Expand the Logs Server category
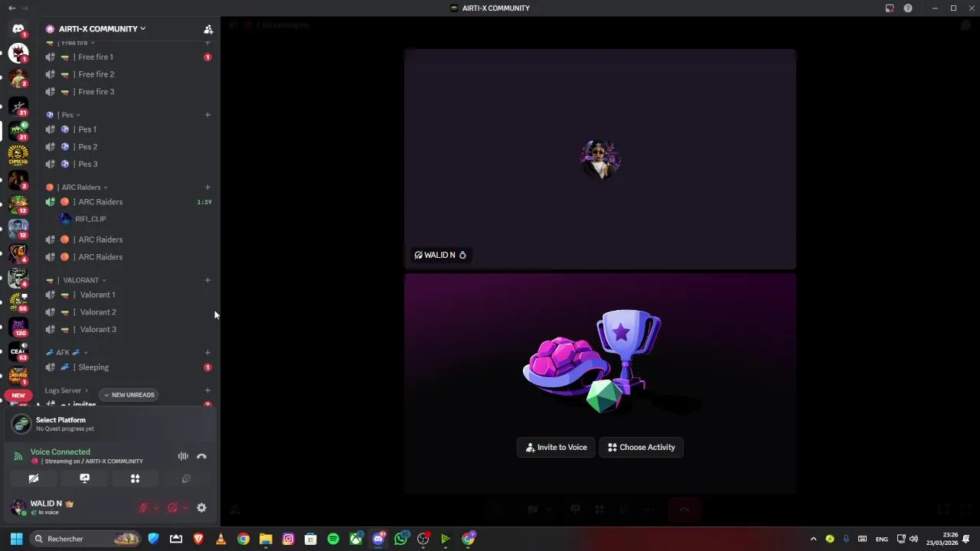 67,390
